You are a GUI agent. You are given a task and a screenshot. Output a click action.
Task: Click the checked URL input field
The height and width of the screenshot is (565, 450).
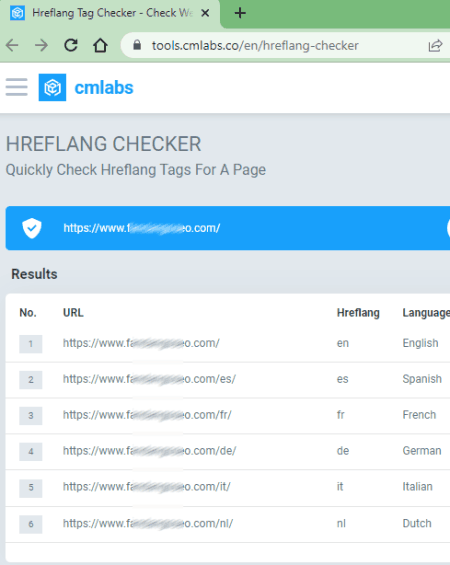point(252,228)
